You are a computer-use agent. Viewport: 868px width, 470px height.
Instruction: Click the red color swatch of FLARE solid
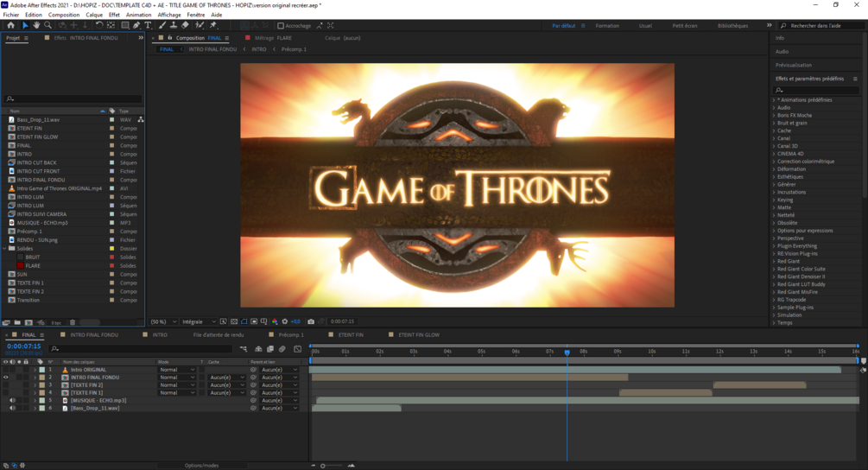click(111, 266)
